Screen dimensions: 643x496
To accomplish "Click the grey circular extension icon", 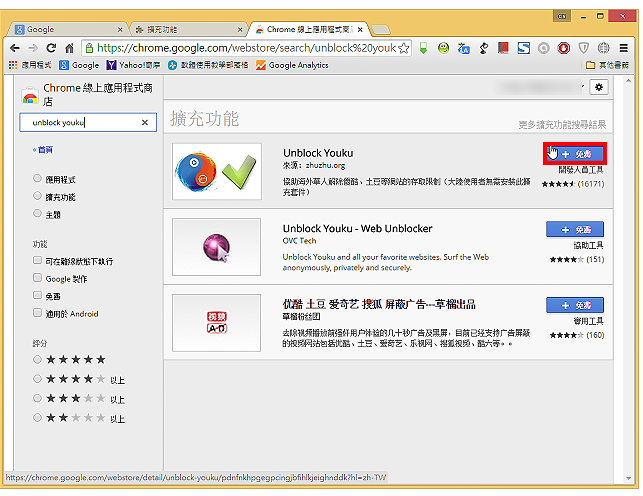I will click(543, 48).
